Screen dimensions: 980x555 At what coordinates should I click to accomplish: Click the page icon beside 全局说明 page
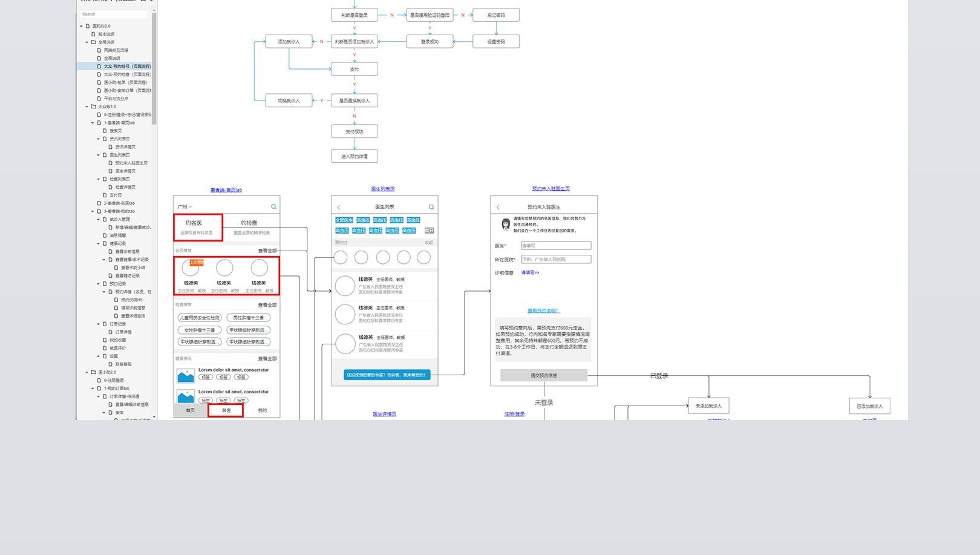99,58
